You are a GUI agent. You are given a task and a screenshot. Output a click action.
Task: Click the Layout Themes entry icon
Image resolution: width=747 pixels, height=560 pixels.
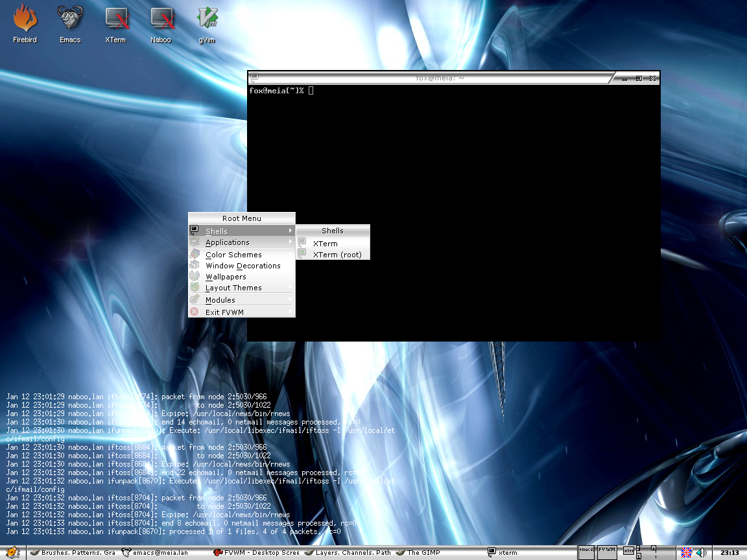tap(195, 287)
